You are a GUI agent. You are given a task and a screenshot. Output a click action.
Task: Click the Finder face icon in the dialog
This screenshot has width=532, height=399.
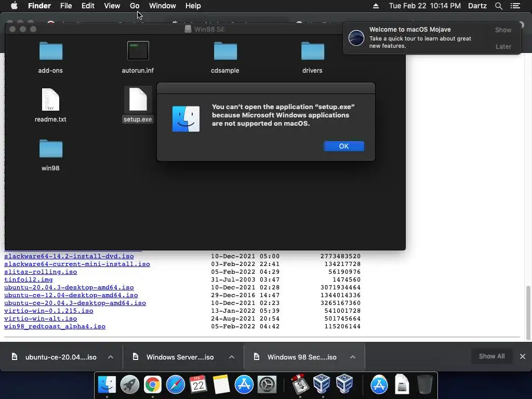coord(186,119)
